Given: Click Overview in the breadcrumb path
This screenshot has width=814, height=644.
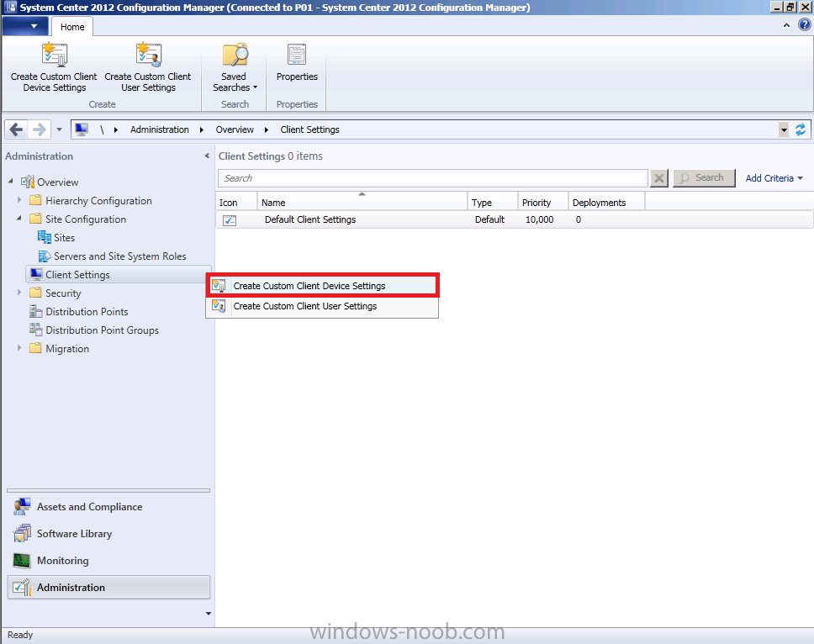Looking at the screenshot, I should coord(235,129).
